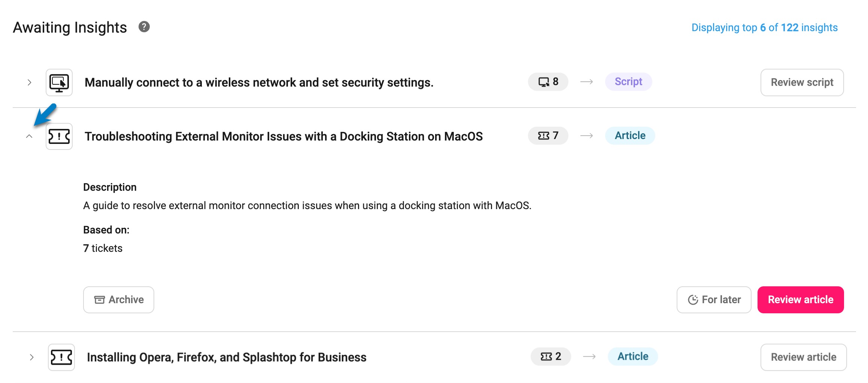Image resolution: width=868 pixels, height=383 pixels.
Task: Collapse the docking station insight row
Action: click(29, 136)
